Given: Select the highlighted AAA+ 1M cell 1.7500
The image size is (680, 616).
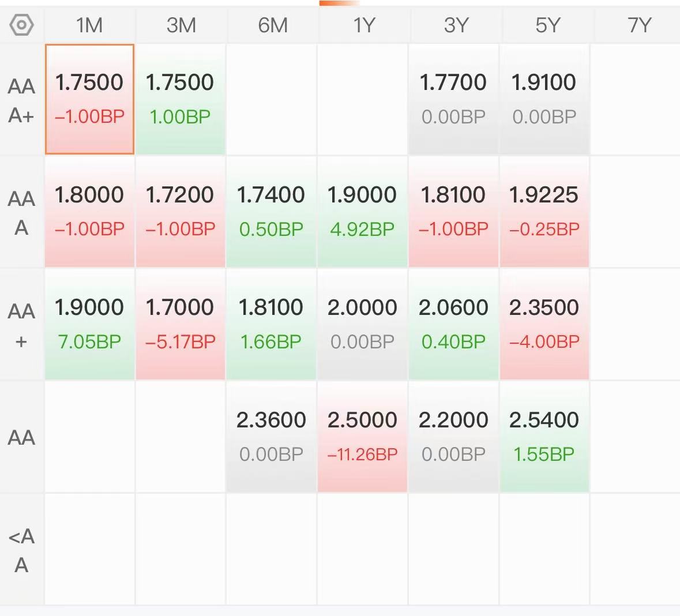Looking at the screenshot, I should click(89, 99).
